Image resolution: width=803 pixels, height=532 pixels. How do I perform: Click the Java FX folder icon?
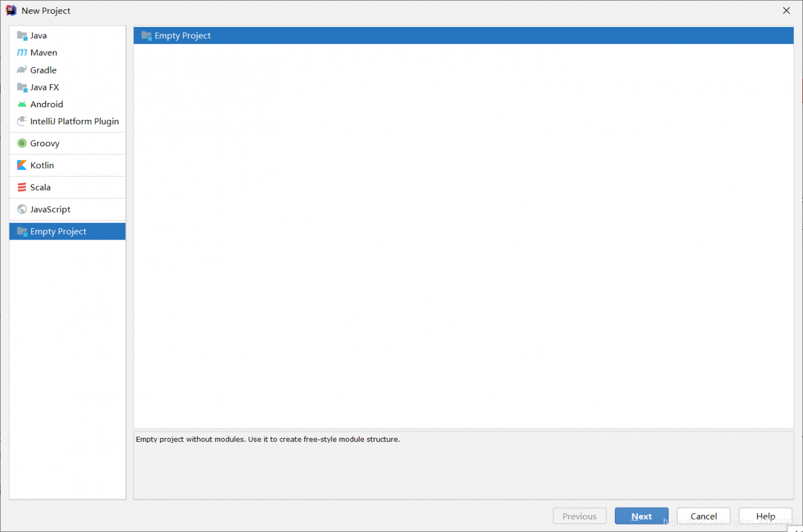tap(22, 87)
